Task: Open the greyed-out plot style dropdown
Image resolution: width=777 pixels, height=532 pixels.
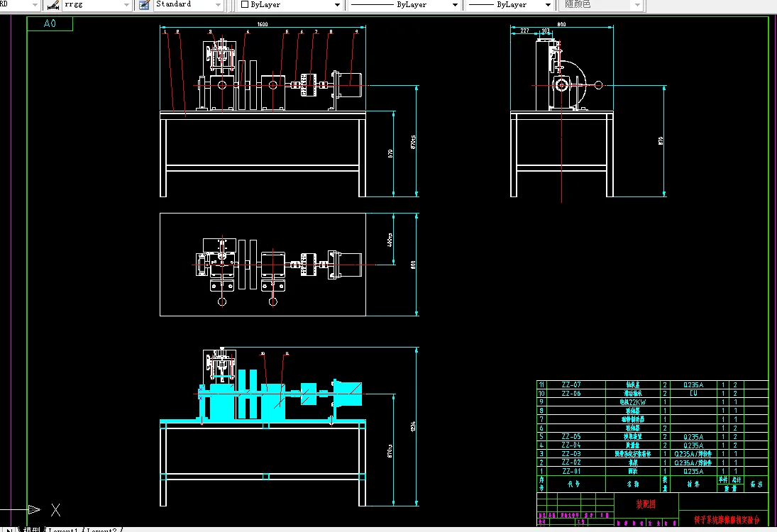Action: pos(637,5)
